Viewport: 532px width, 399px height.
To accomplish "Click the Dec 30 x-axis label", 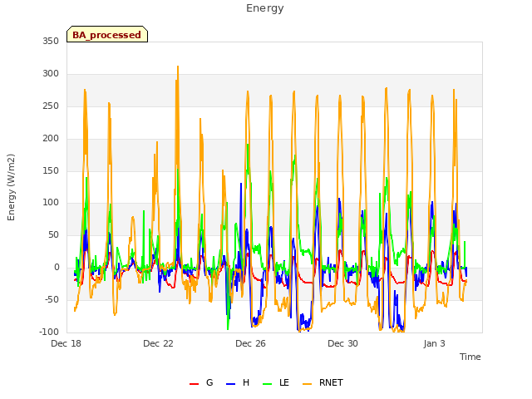I will [x=343, y=343].
